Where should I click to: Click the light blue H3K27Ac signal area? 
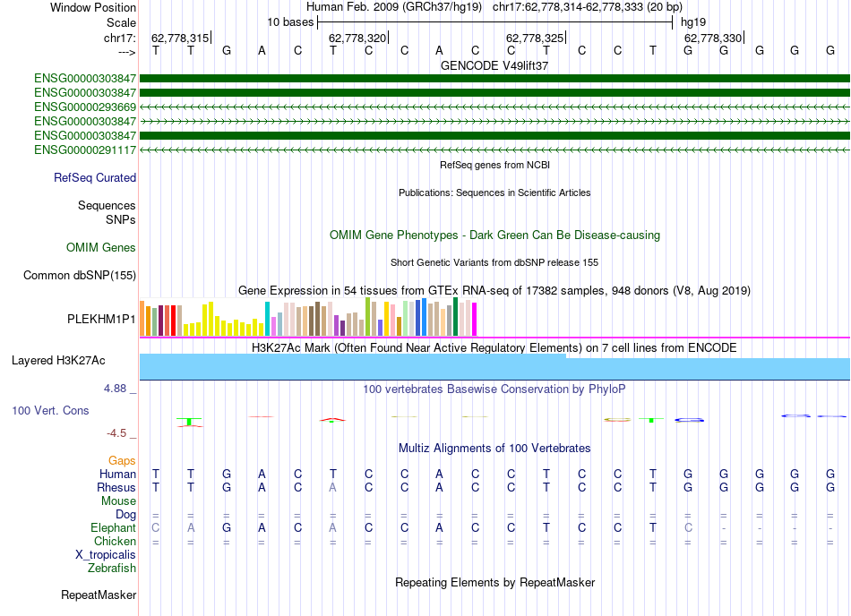pos(494,367)
